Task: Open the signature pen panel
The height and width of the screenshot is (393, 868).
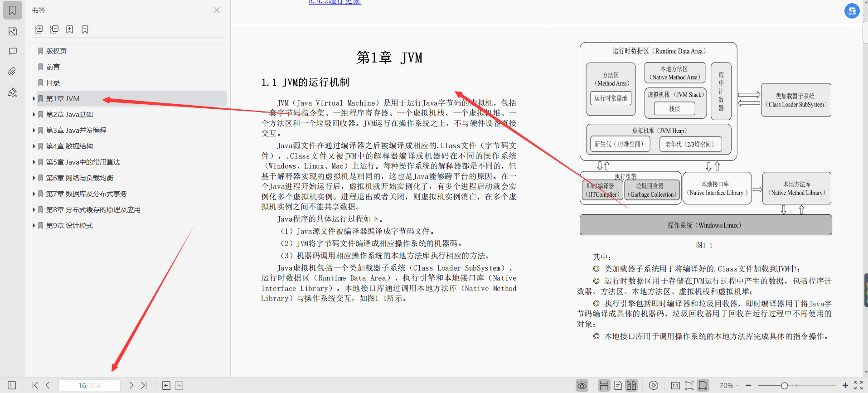Action: click(12, 92)
